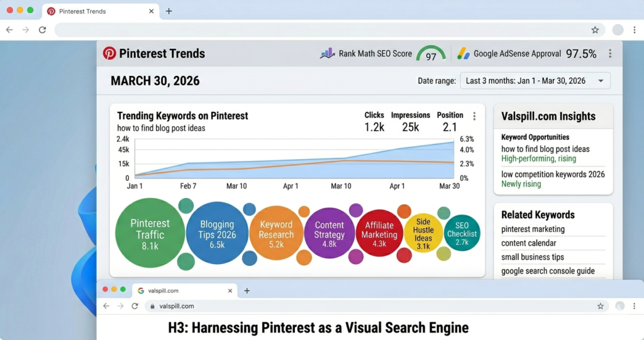Click the 'pinterest marketing' related keyword

[x=533, y=229]
